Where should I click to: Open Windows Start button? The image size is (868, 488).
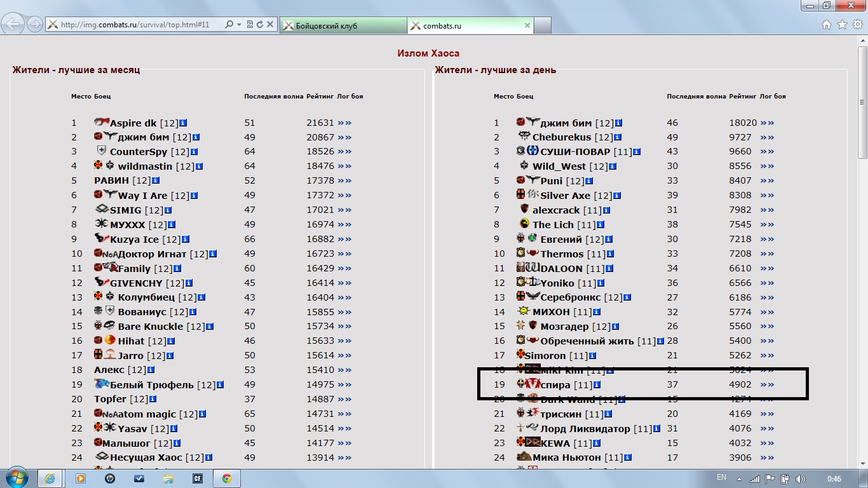tap(17, 478)
